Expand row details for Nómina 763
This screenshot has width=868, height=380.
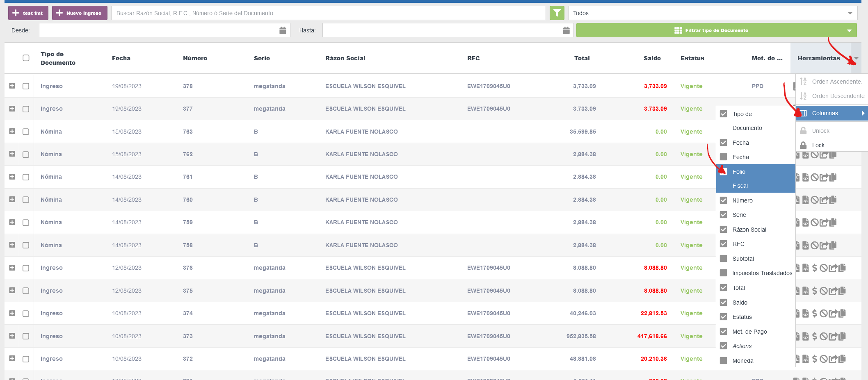(12, 132)
